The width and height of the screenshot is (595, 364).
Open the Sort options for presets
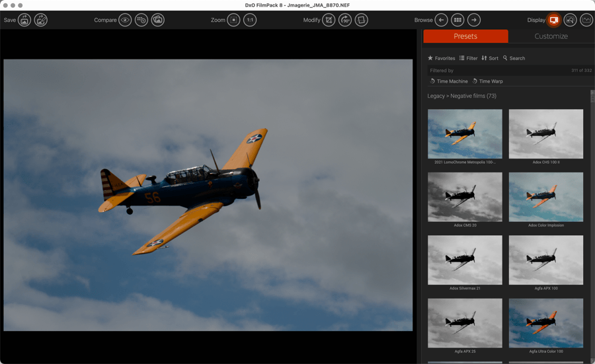point(490,58)
